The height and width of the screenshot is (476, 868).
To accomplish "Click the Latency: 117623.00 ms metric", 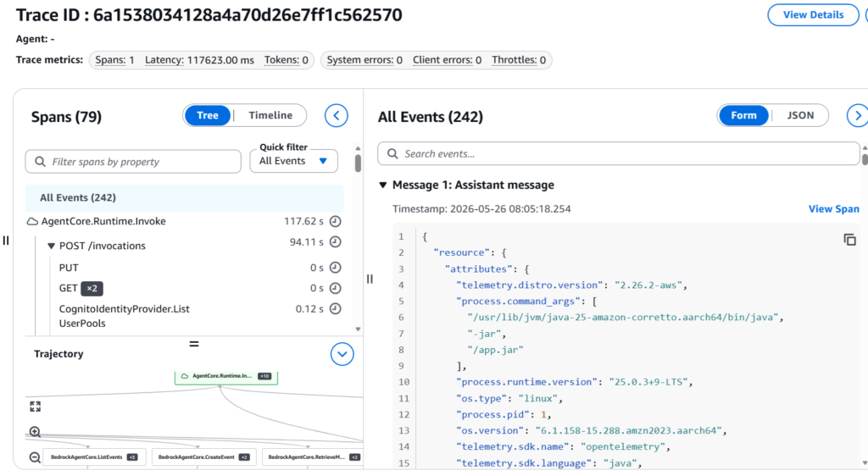I will pyautogui.click(x=199, y=59).
